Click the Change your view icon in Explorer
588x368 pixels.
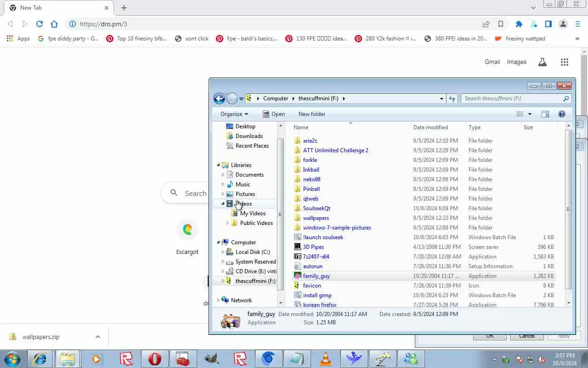tap(520, 114)
